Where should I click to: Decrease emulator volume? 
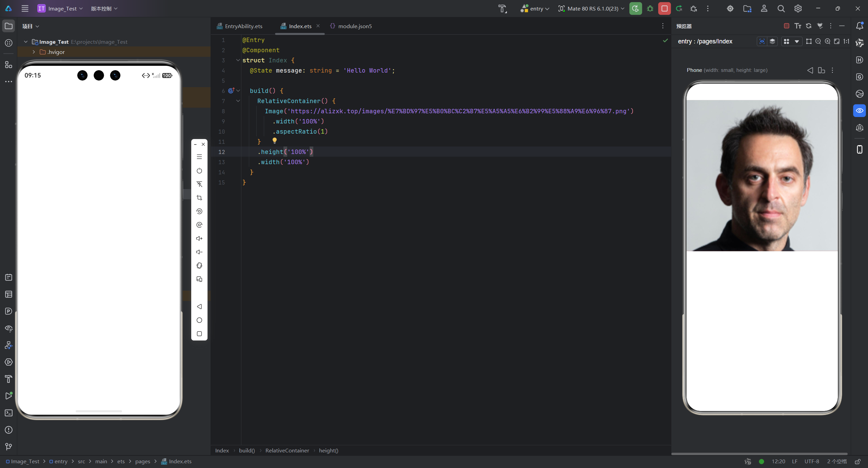tap(199, 252)
